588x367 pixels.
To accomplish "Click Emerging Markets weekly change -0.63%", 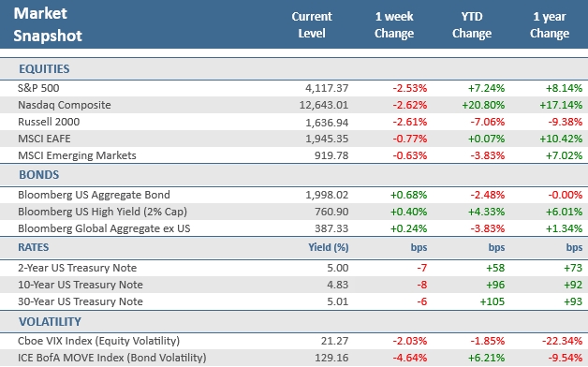I will click(410, 155).
